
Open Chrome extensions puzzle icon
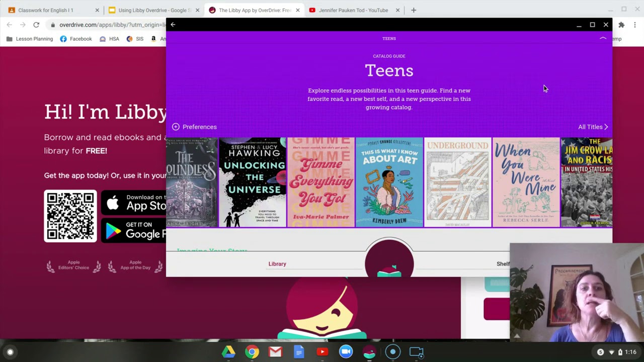[x=621, y=25]
